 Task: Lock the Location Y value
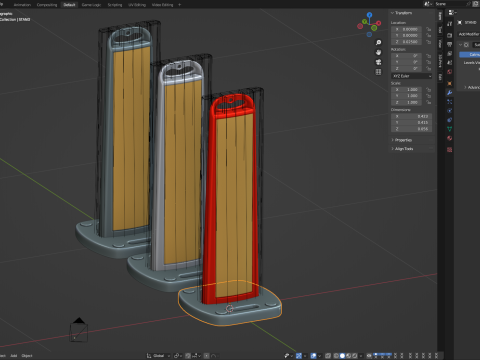[x=429, y=35]
